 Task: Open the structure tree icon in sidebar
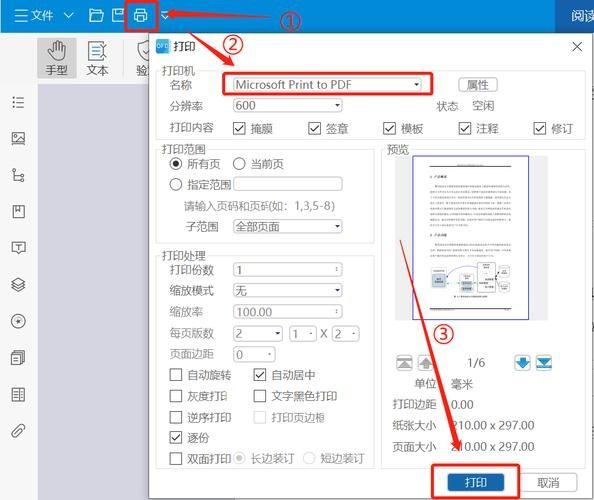click(18, 175)
